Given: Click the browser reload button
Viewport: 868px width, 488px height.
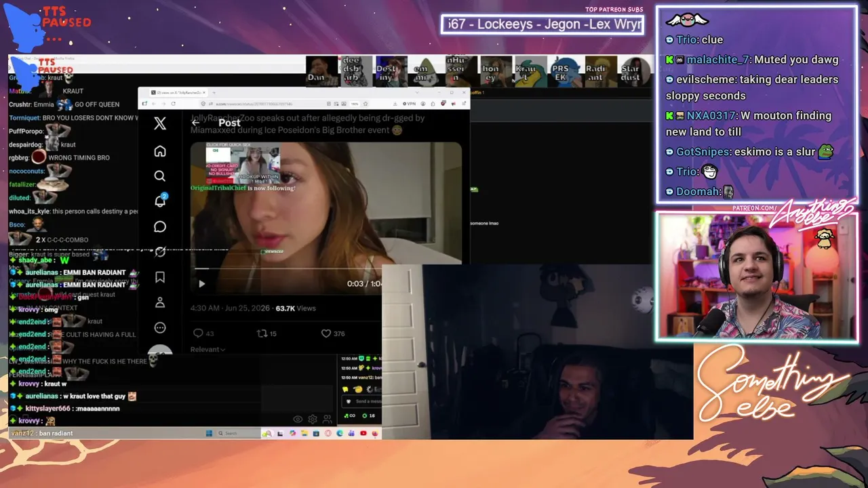Looking at the screenshot, I should (x=174, y=104).
